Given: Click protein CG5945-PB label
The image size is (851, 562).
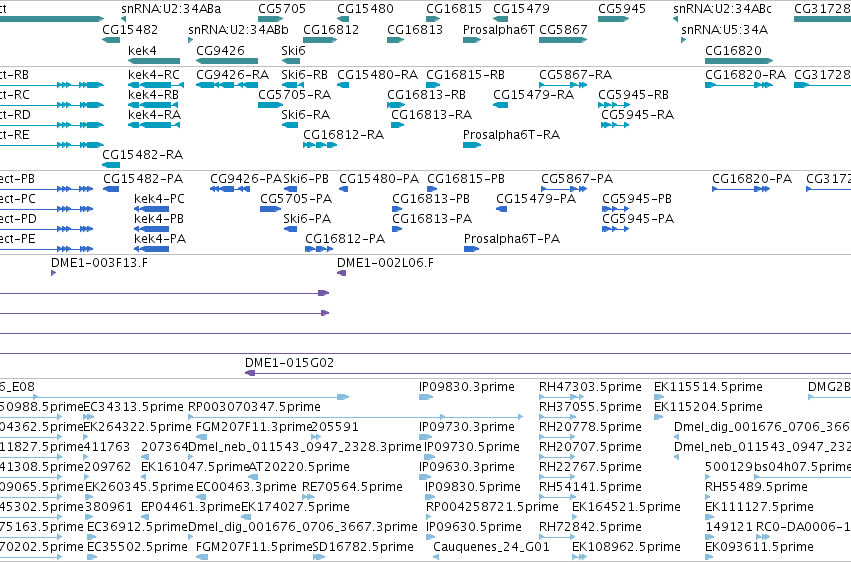Looking at the screenshot, I should [637, 199].
